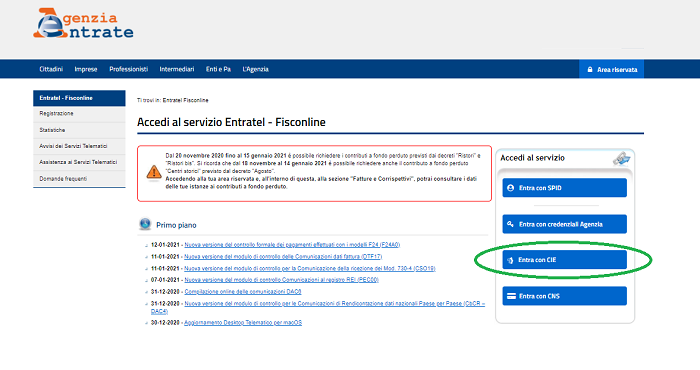This screenshot has height=370, width=700.
Task: Click the icon beside Accedi al servizio heading
Action: [621, 158]
